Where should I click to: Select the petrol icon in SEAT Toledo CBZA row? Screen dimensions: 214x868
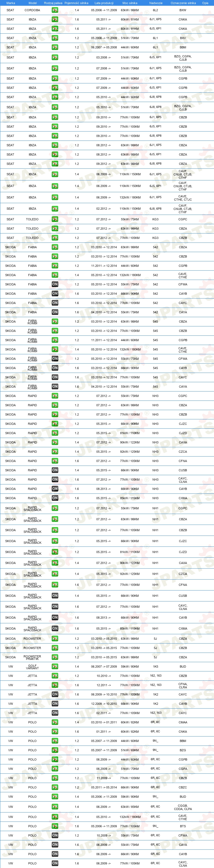pyautogui.click(x=55, y=229)
